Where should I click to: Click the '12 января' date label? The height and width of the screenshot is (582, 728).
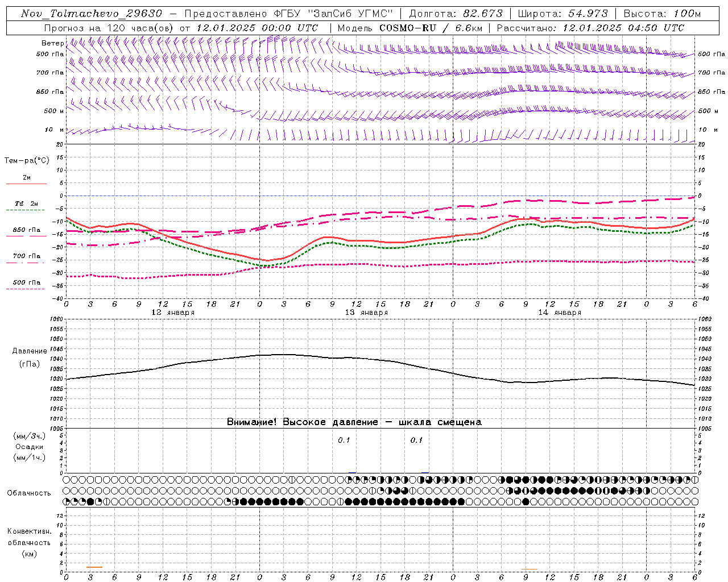point(173,313)
